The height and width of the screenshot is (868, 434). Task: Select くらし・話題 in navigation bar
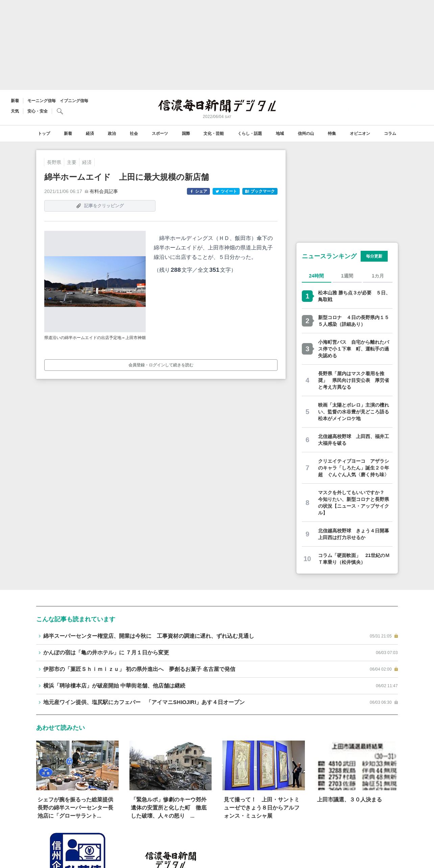point(250,134)
